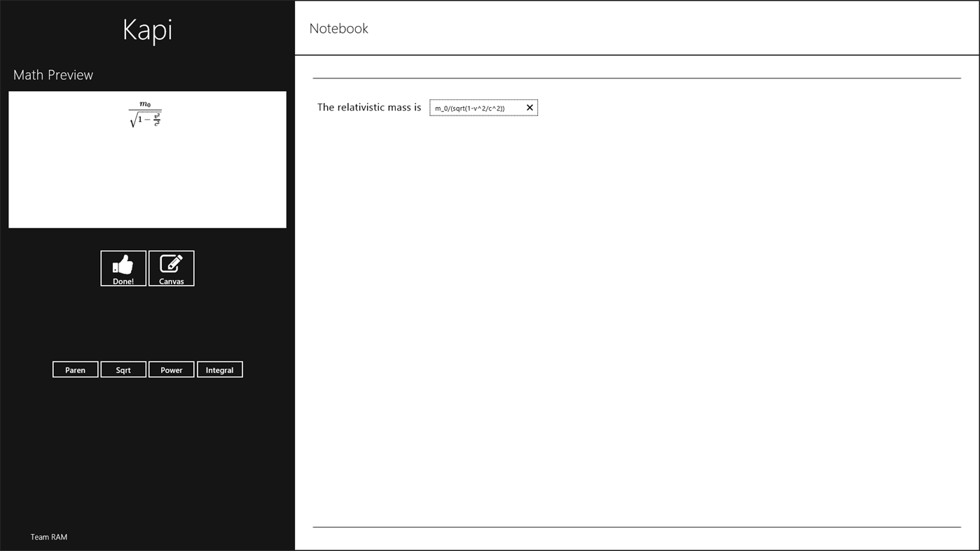Confirm the equation with the Done! button

point(123,268)
